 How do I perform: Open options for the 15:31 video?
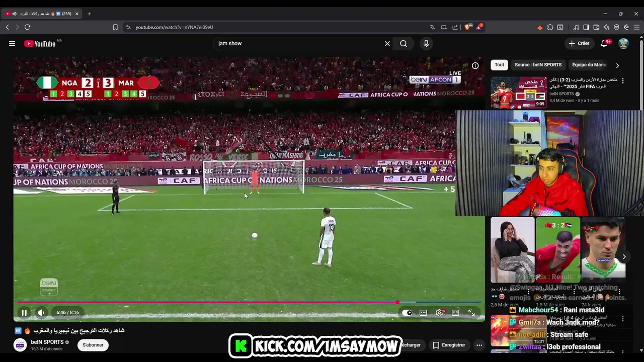click(x=623, y=319)
